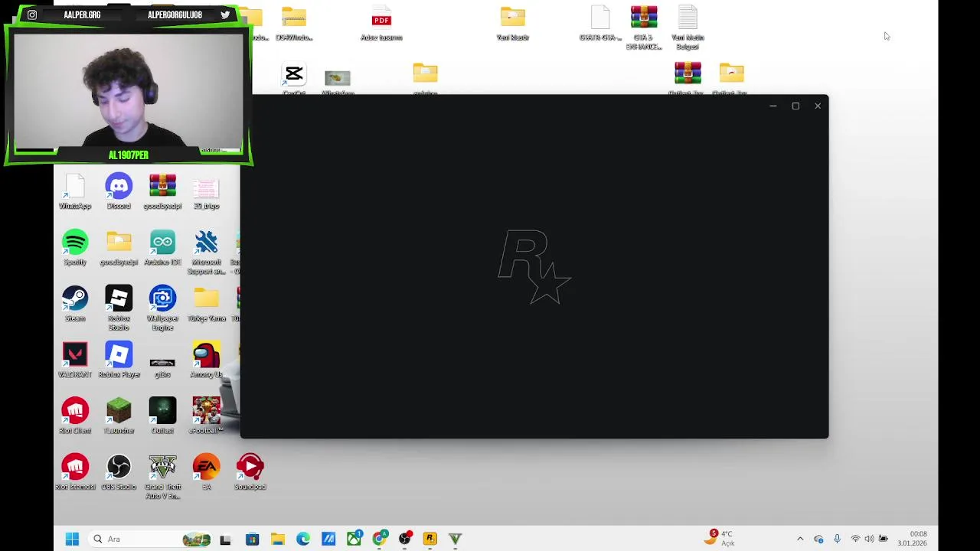Screen dimensions: 980x551
Task: Maximize the Rockstar launcher window
Action: pyautogui.click(x=795, y=106)
